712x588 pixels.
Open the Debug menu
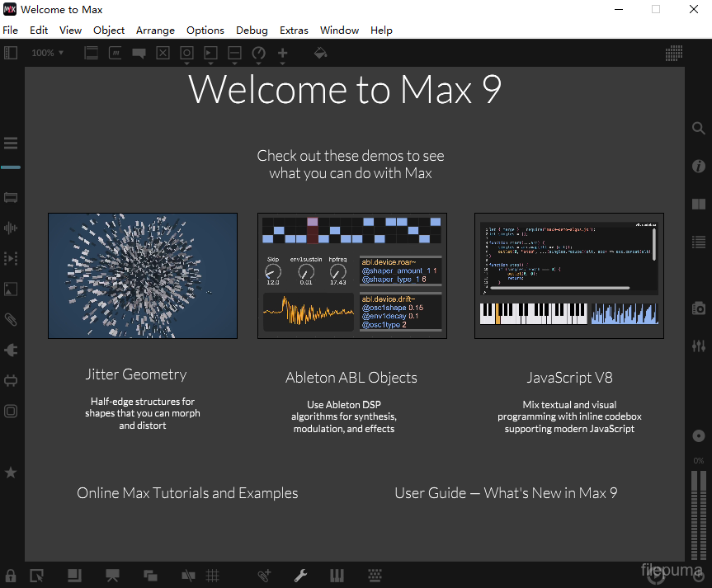click(252, 31)
